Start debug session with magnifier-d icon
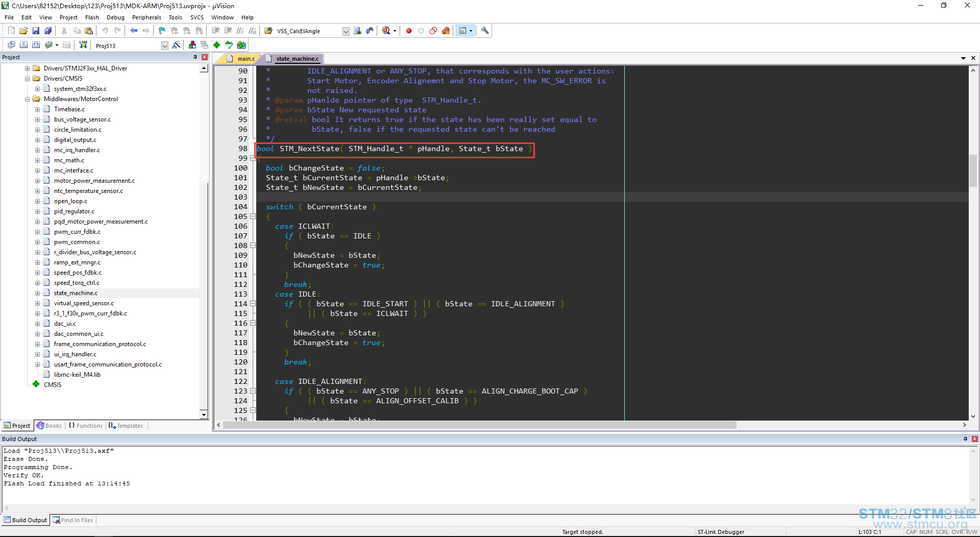The width and height of the screenshot is (980, 537). pos(386,31)
